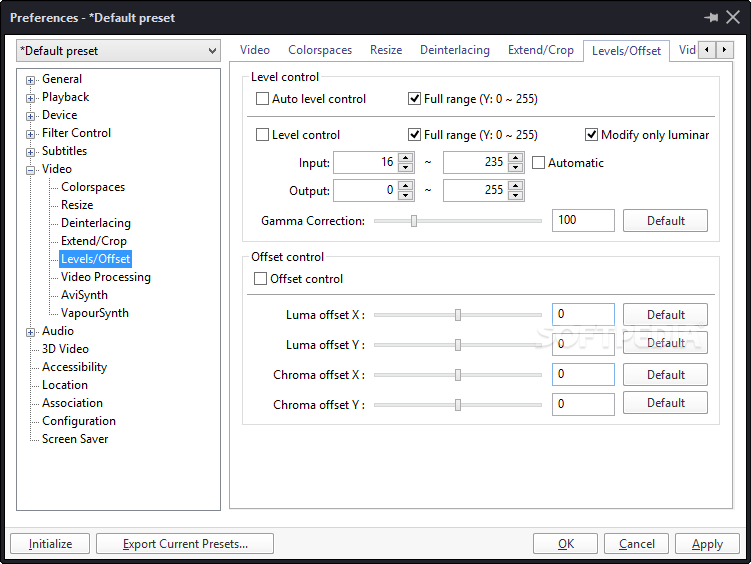Select AviSynth in the tree
Image resolution: width=751 pixels, height=564 pixels.
[84, 295]
